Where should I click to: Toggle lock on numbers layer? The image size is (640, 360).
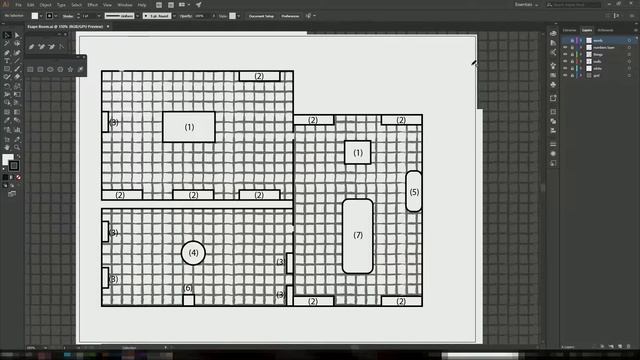point(572,47)
